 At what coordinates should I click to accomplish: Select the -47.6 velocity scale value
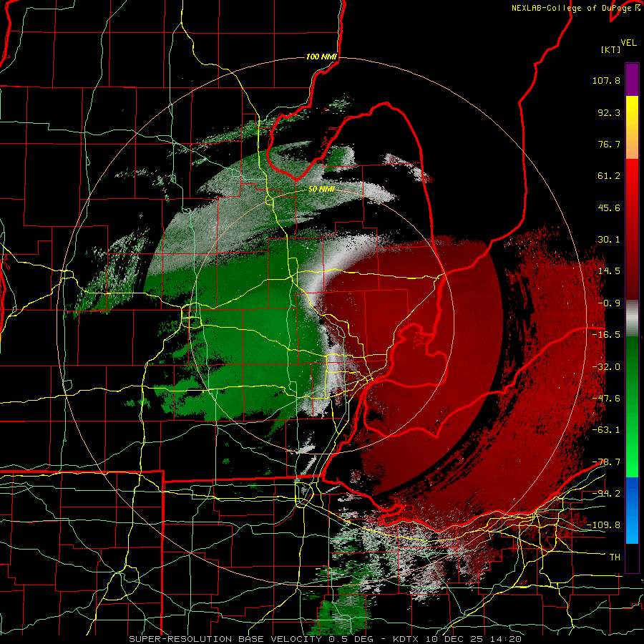[606, 399]
